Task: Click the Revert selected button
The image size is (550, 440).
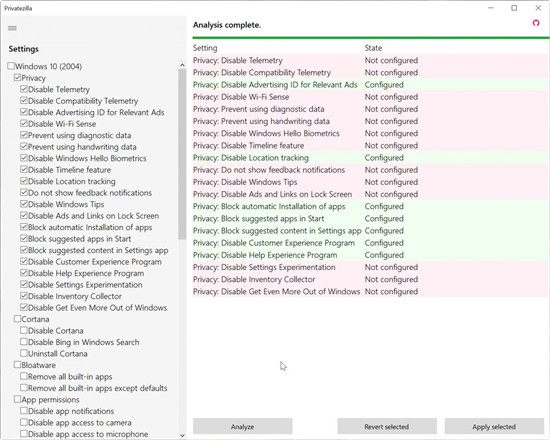Action: click(387, 427)
